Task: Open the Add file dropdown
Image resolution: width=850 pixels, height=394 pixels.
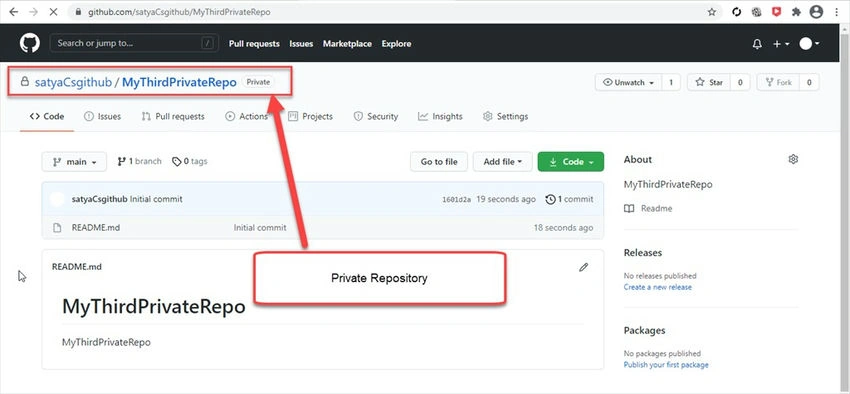Action: (x=503, y=162)
